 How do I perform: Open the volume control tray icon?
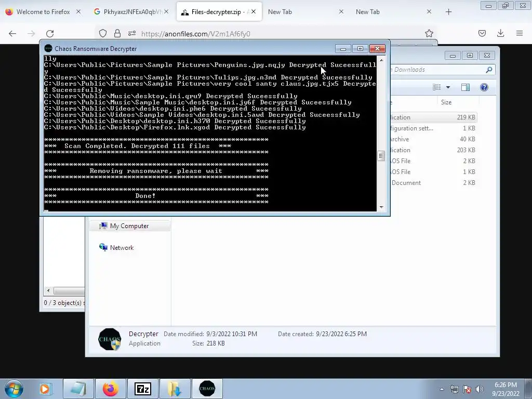(480, 389)
